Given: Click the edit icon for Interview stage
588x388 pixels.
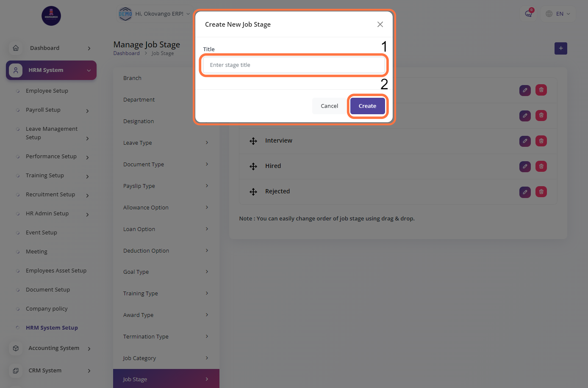Looking at the screenshot, I should (x=525, y=141).
